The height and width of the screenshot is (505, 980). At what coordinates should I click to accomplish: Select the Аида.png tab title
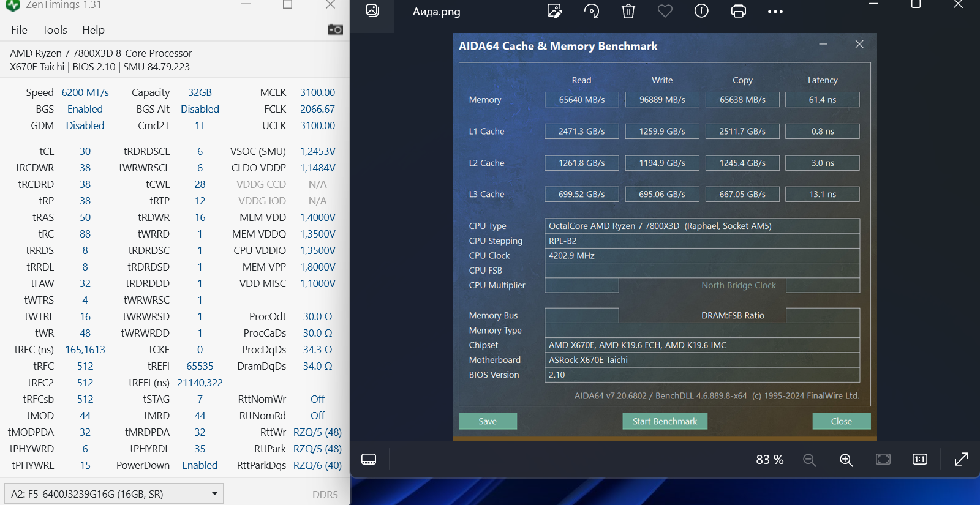click(x=437, y=12)
